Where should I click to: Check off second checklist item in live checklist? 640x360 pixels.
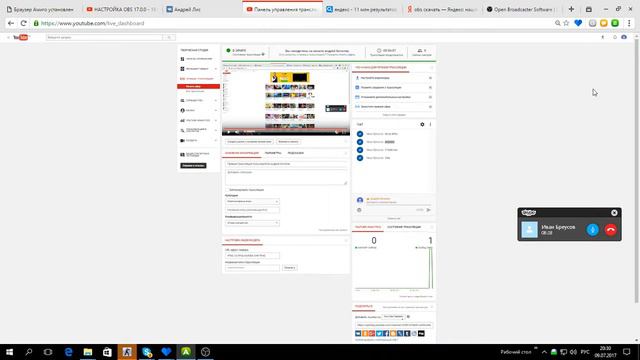point(430,87)
